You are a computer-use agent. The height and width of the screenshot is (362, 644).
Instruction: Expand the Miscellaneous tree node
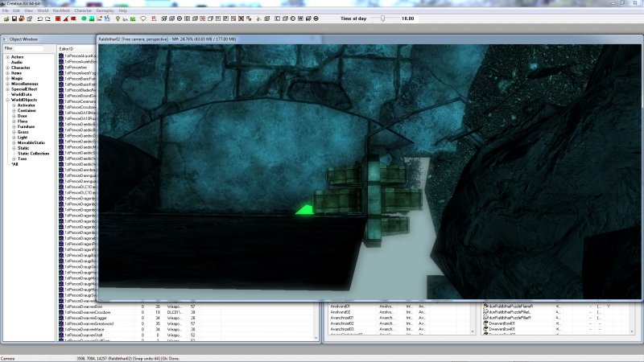click(8, 84)
